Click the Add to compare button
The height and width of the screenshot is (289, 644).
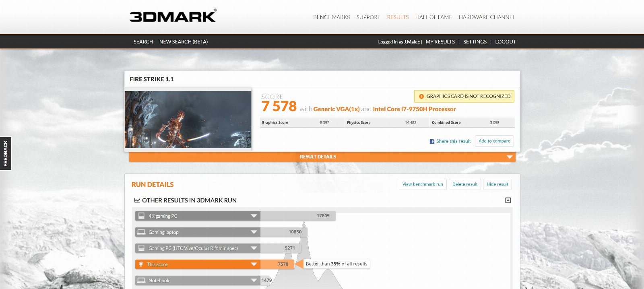tap(494, 141)
